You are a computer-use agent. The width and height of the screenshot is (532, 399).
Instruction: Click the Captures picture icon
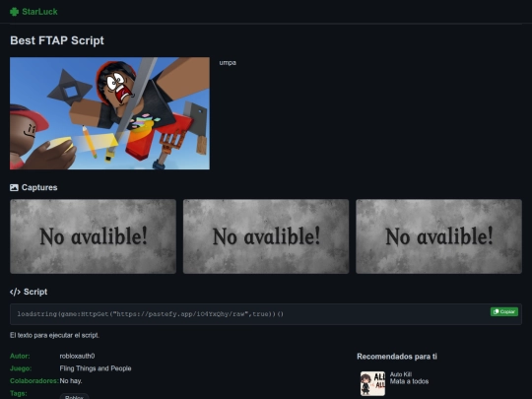click(14, 187)
